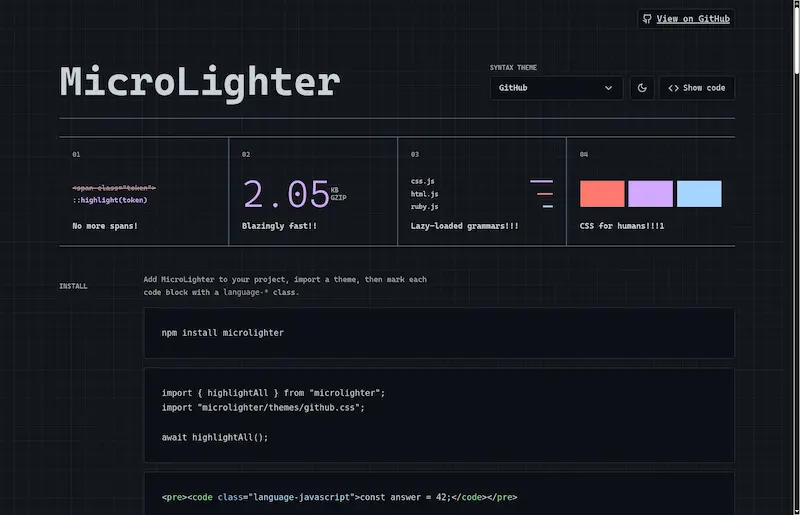This screenshot has height=515, width=800.
Task: Select the light blue color swatch
Action: [x=699, y=193]
